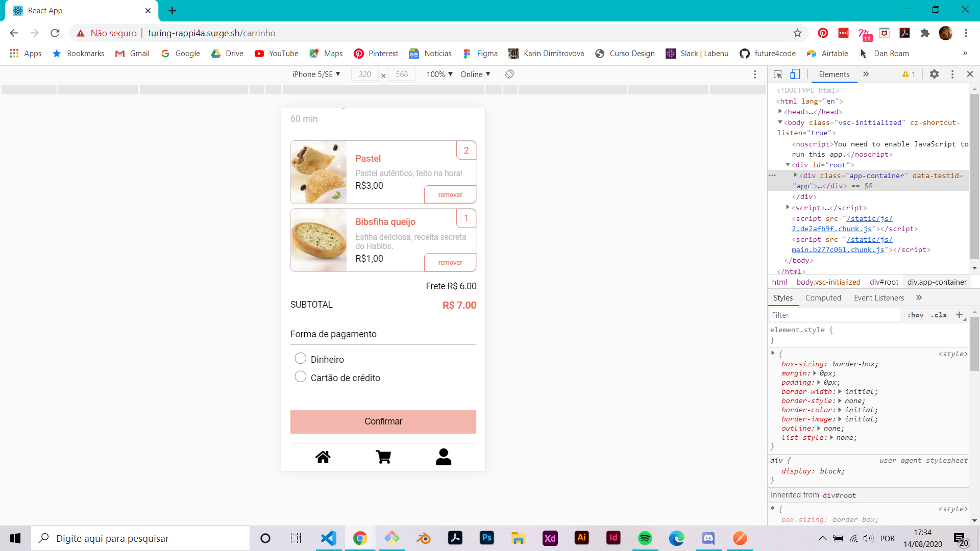Open Spotify from the Windows taskbar
The image size is (980, 551).
pyautogui.click(x=645, y=538)
